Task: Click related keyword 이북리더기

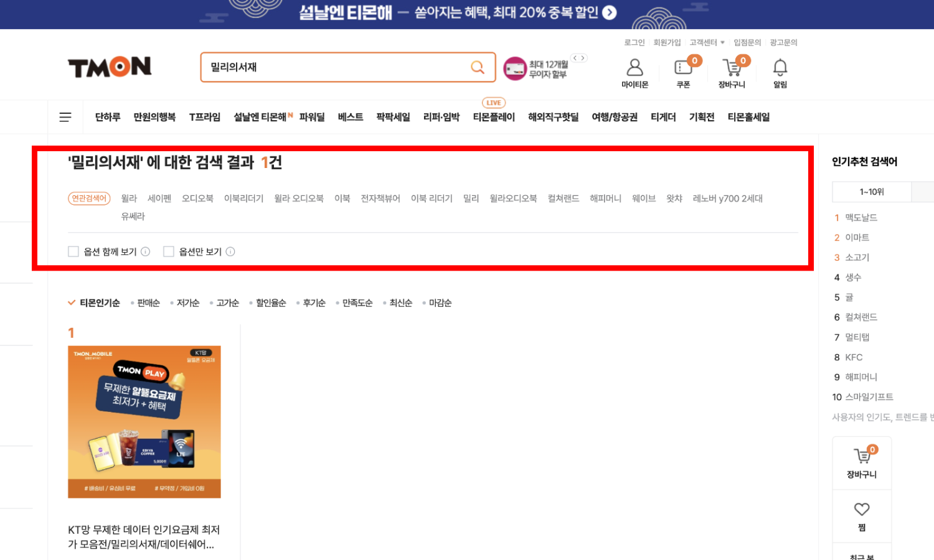Action: pos(243,198)
